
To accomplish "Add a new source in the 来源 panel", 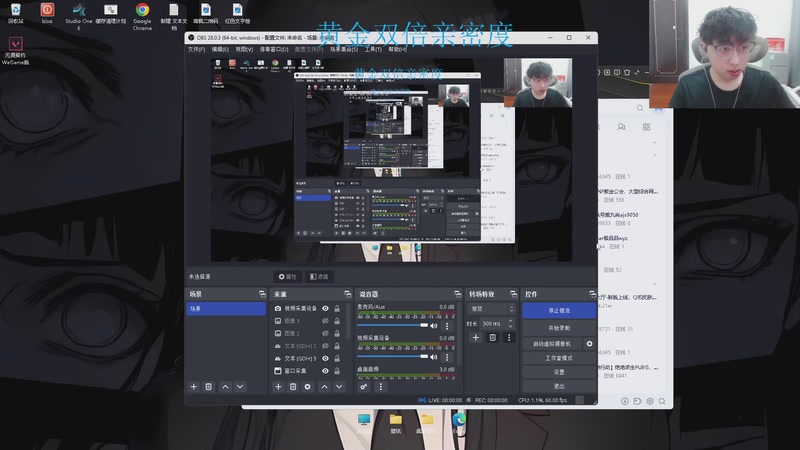I will click(278, 387).
